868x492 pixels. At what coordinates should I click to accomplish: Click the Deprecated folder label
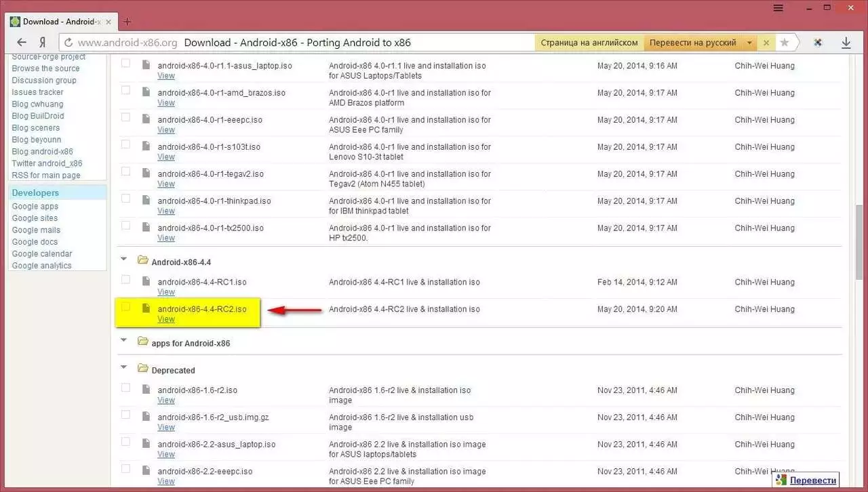[174, 371]
